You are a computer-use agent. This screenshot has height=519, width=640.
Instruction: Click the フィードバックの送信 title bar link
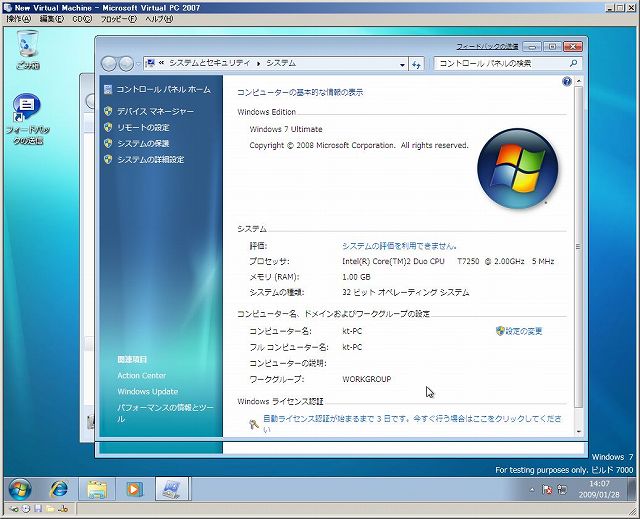(487, 47)
